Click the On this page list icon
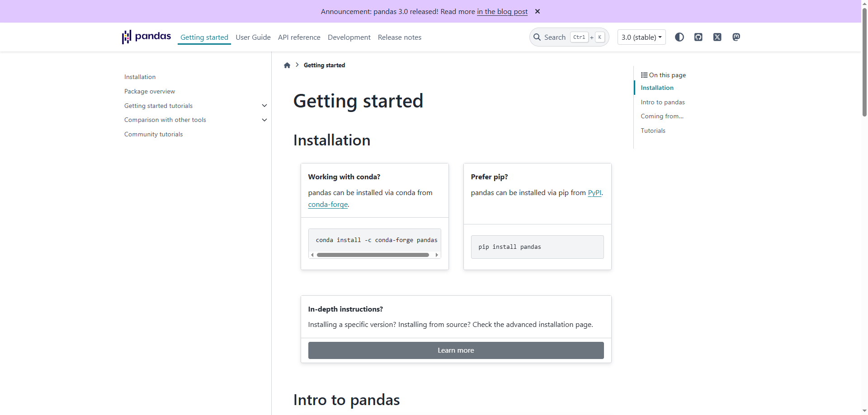Viewport: 868px width, 415px height. (645, 75)
